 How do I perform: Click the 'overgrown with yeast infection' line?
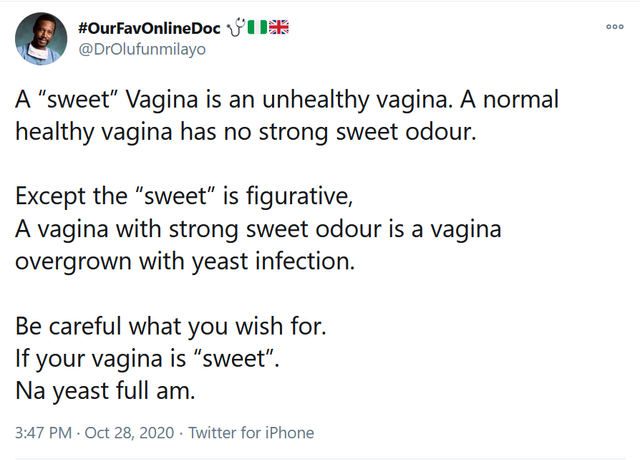pyautogui.click(x=185, y=262)
